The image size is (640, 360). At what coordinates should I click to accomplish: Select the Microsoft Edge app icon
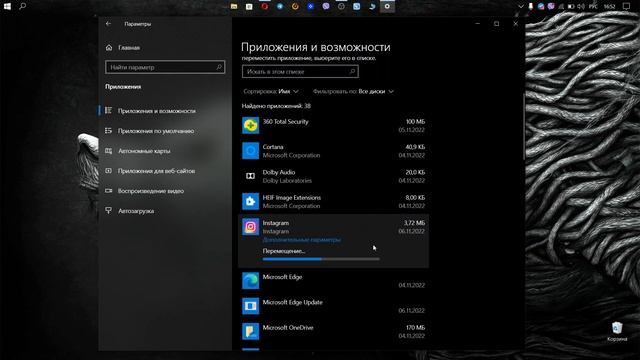251,280
